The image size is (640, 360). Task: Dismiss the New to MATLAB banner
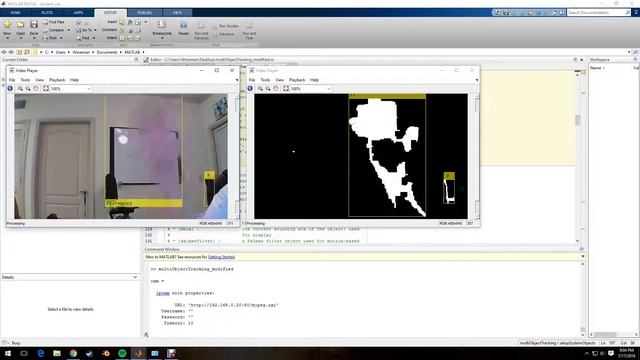click(x=582, y=256)
